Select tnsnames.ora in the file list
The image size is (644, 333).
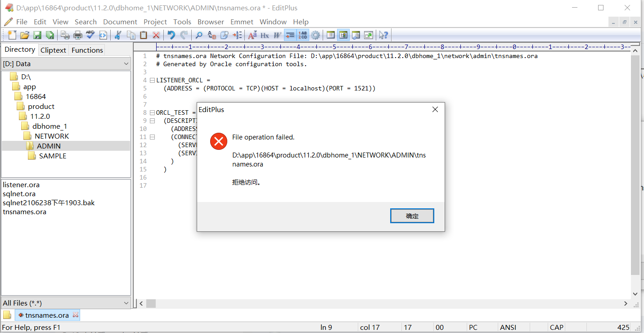[x=24, y=211]
